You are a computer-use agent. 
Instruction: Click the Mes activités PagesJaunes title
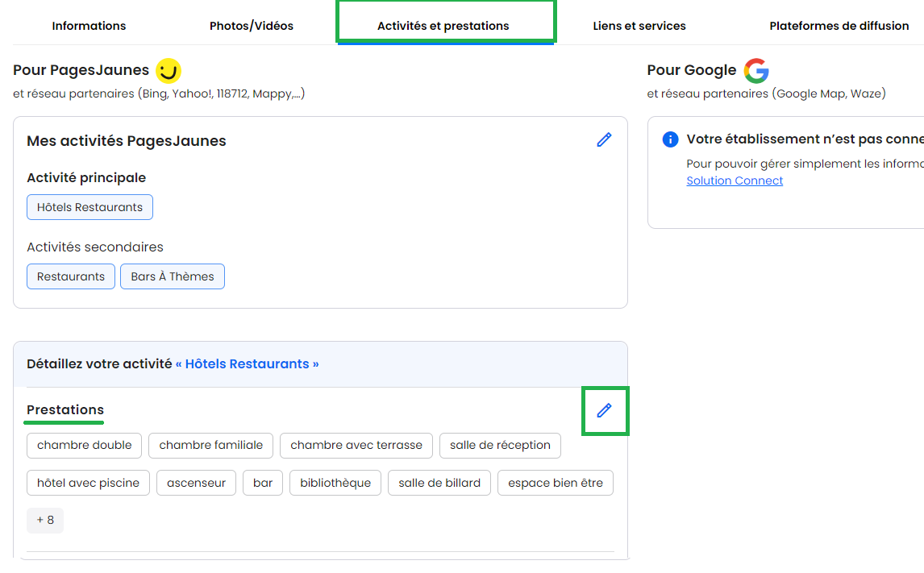pos(127,141)
